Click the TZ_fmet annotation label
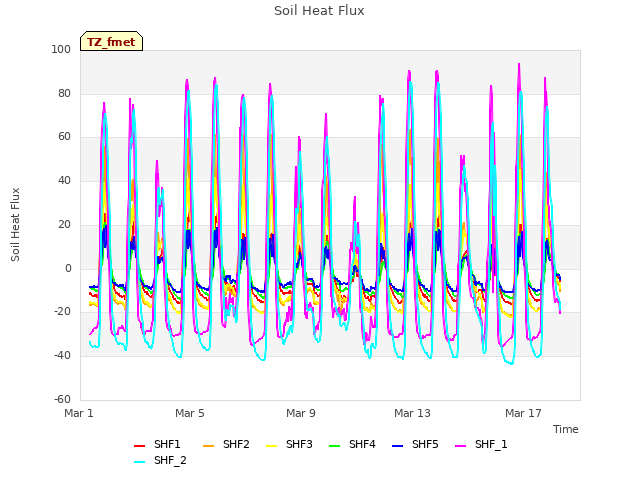Image resolution: width=640 pixels, height=480 pixels. pos(111,42)
